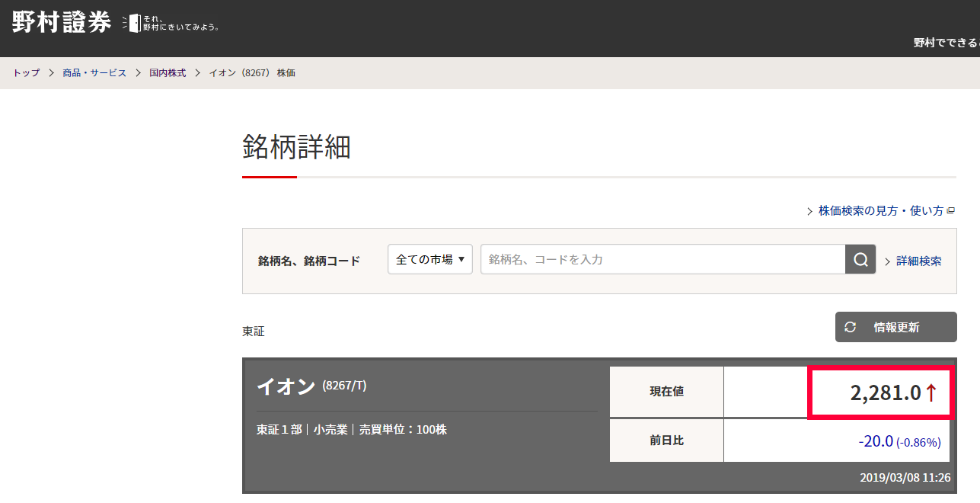Click the door icon beside the slogan

click(x=132, y=23)
